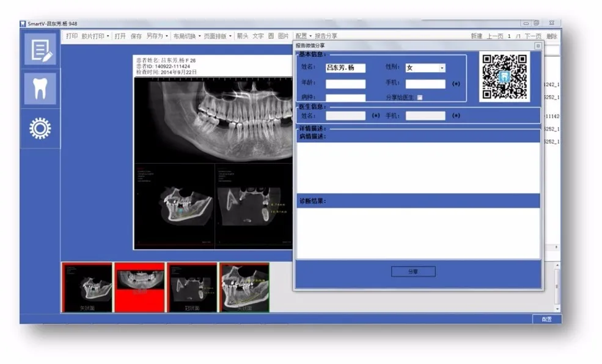Screen dimensions: 602x364
Task: Open settings via the gear icon
Action: (40, 128)
